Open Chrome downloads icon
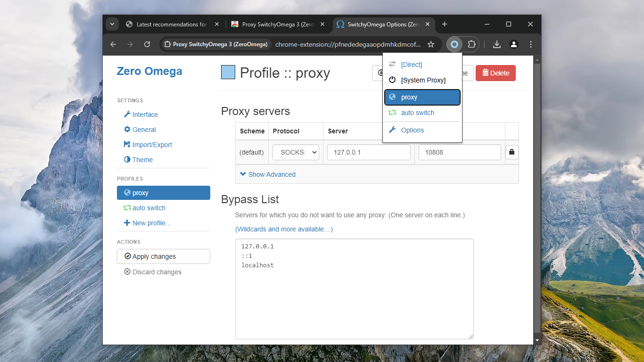The image size is (644, 362). [x=496, y=44]
